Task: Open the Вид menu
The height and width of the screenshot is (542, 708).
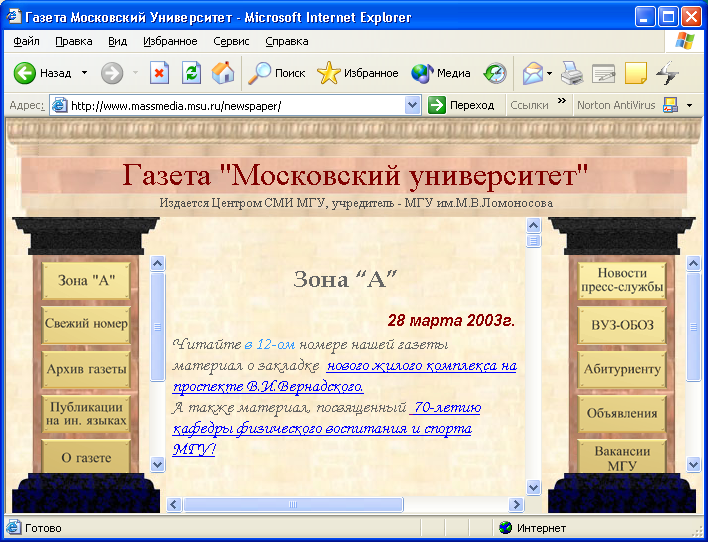Action: pyautogui.click(x=117, y=42)
